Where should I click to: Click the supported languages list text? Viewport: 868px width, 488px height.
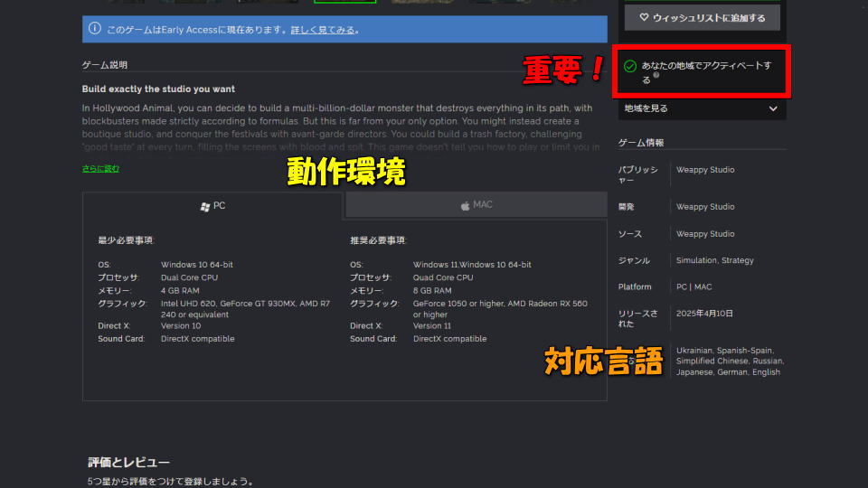coord(730,361)
